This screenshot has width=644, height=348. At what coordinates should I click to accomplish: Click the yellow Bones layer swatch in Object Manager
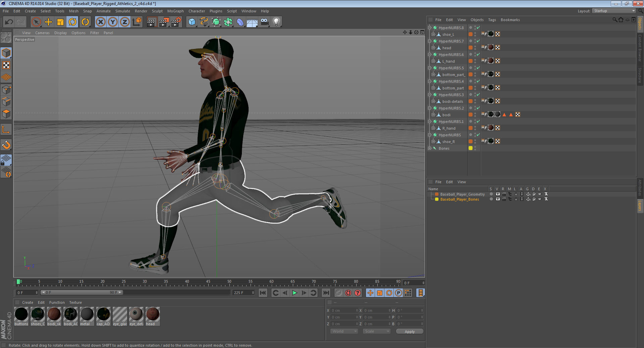tap(471, 148)
